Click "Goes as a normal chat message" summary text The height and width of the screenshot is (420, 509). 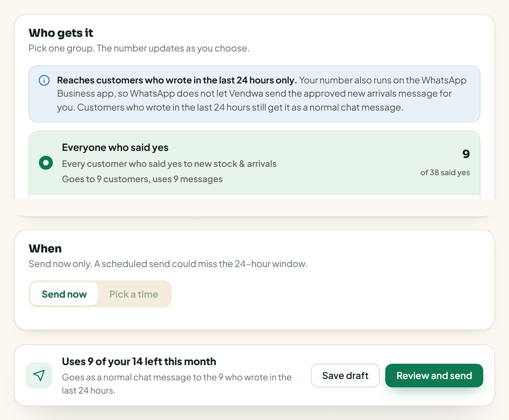177,384
